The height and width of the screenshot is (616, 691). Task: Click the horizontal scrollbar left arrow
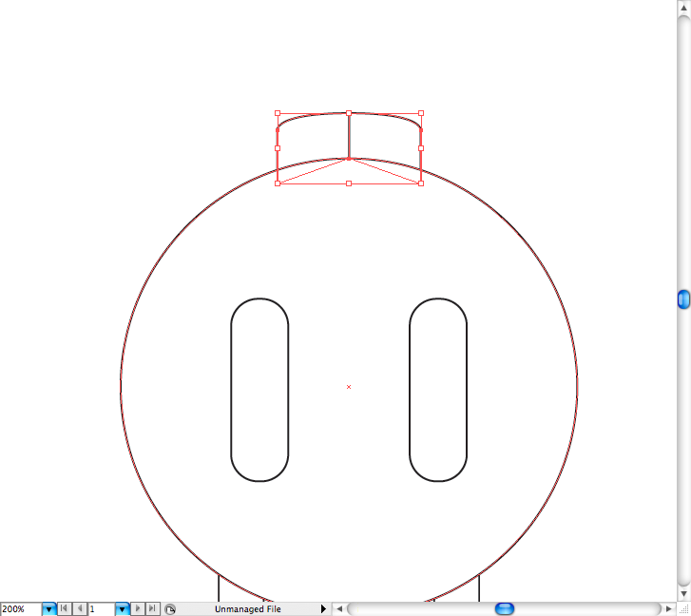(338, 608)
